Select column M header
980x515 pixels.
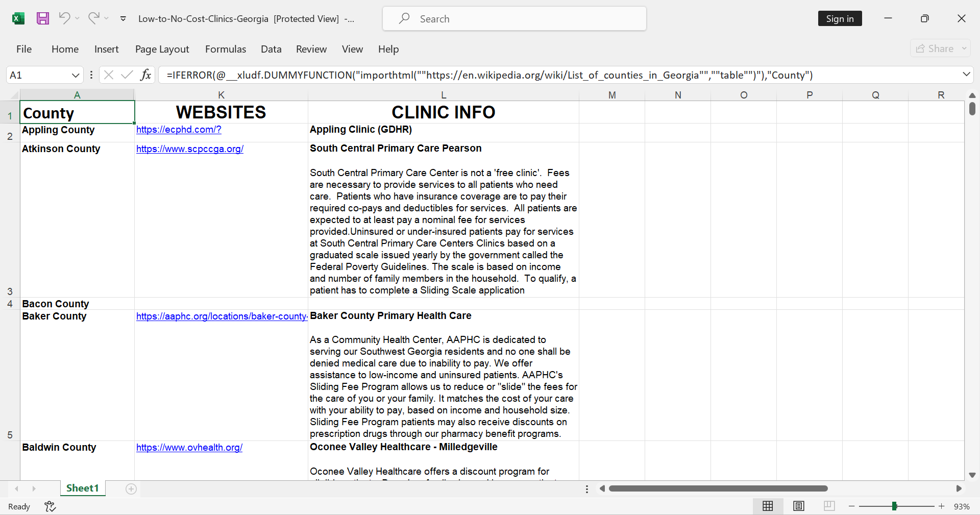click(x=612, y=95)
